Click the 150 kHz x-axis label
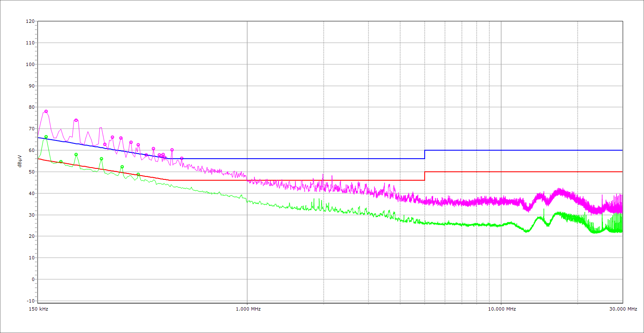The height and width of the screenshot is (333, 644). coord(38,309)
